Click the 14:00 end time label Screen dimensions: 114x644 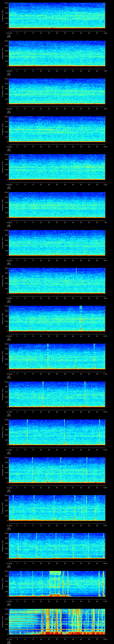click(105, 488)
